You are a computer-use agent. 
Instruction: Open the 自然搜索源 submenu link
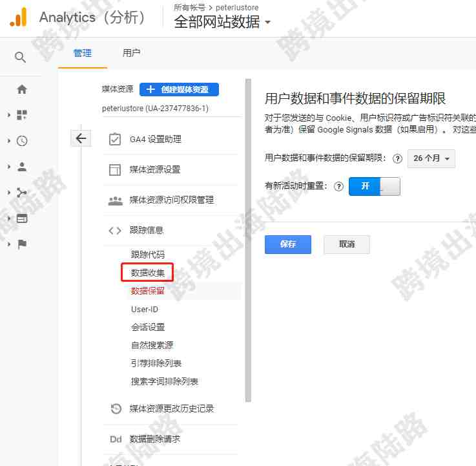coord(152,345)
